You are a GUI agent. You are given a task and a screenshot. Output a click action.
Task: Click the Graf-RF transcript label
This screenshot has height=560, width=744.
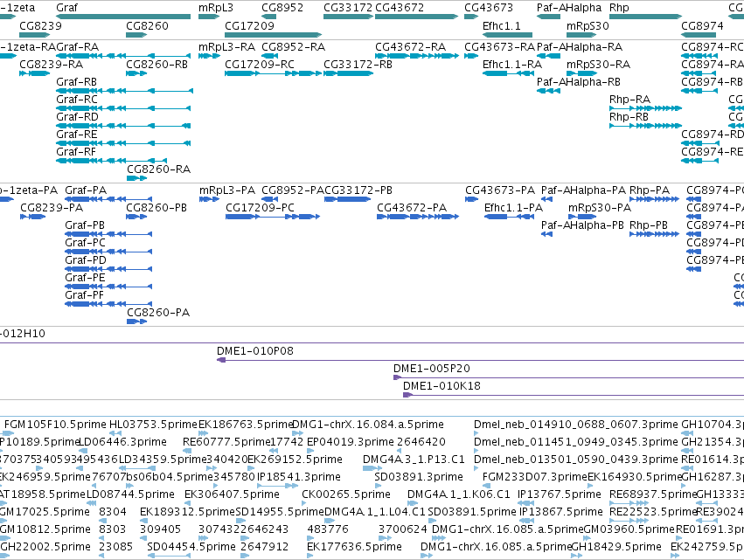coord(76,152)
